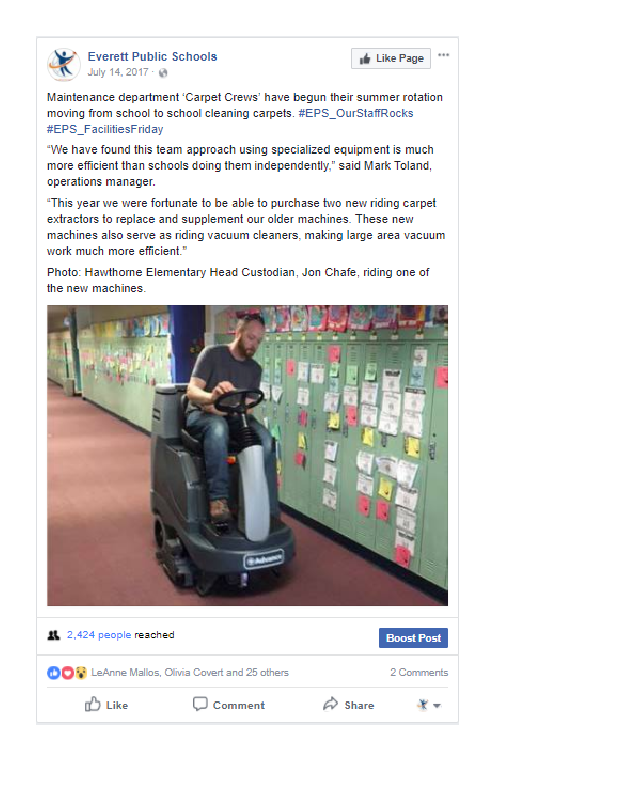The height and width of the screenshot is (800, 618).
Task: Like this post with thumbs-up button
Action: (x=106, y=705)
